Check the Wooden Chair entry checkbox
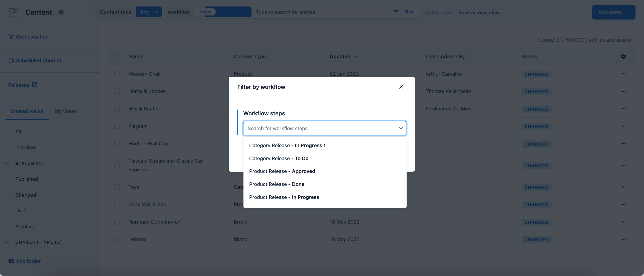644x276 pixels. [x=117, y=74]
